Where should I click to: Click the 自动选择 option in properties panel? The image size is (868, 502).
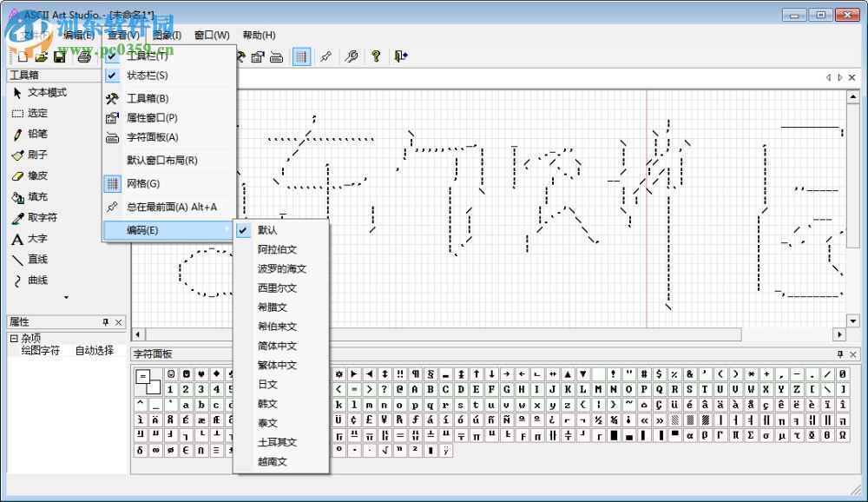(x=92, y=351)
